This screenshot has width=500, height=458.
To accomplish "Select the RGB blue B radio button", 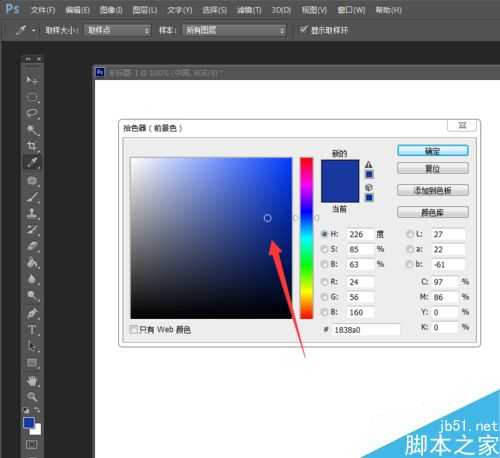I will 324,312.
